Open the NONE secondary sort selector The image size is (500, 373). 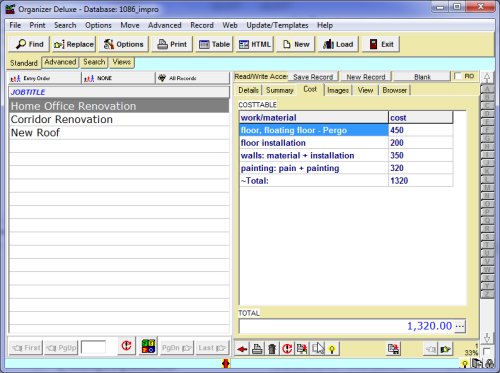point(119,78)
